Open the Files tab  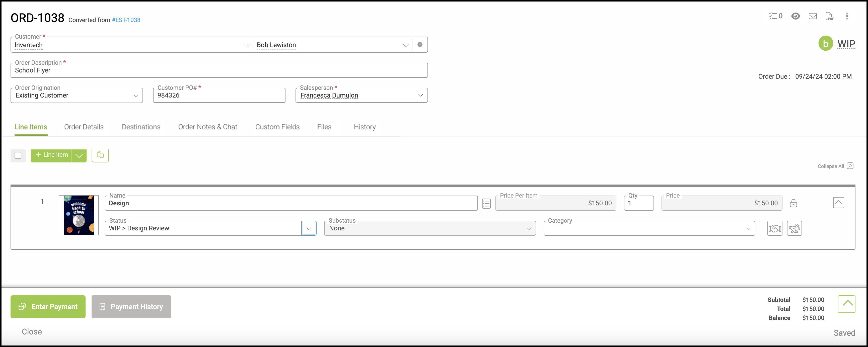pos(324,127)
